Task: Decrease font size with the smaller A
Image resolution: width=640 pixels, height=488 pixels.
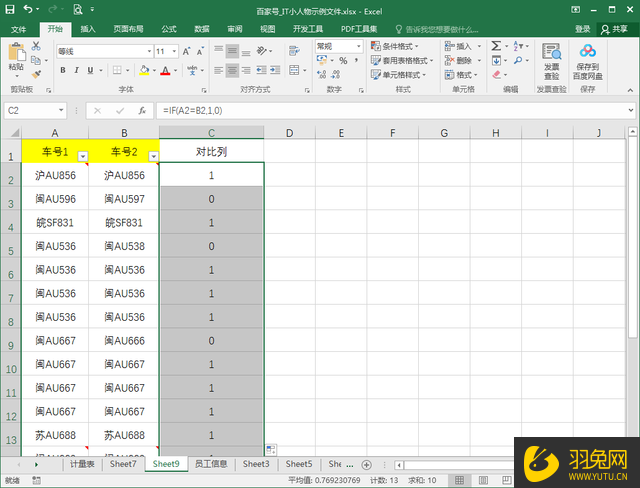Action: point(200,51)
